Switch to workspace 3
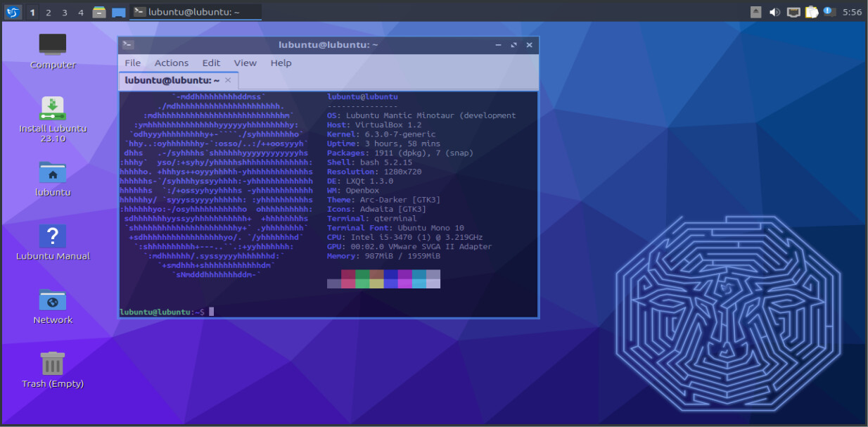 [x=65, y=12]
